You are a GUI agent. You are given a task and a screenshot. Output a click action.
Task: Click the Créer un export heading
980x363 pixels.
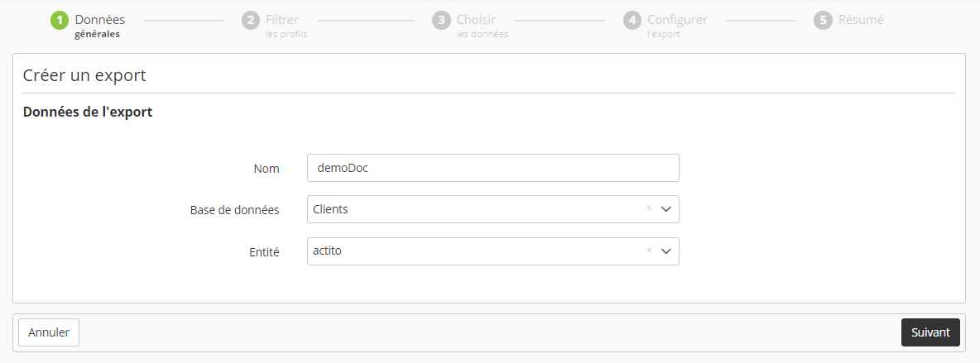pos(84,75)
